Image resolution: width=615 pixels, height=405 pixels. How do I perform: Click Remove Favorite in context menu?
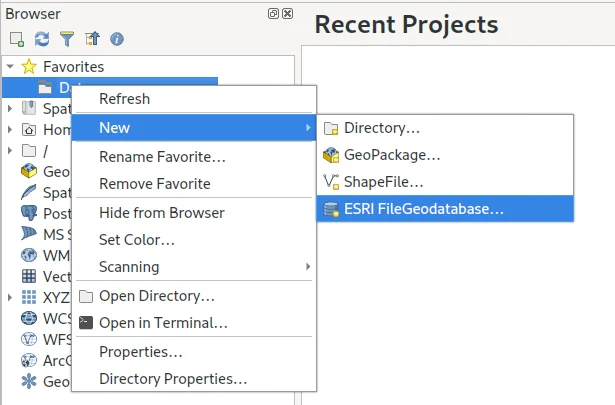pyautogui.click(x=154, y=184)
